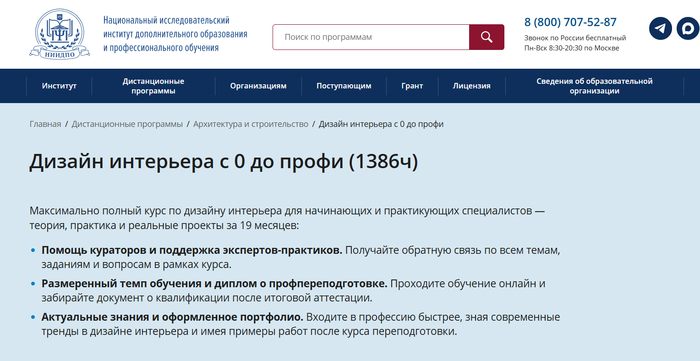Image resolution: width=700 pixels, height=361 pixels.
Task: Click text Звонок по России бесплатный
Action: (x=575, y=38)
